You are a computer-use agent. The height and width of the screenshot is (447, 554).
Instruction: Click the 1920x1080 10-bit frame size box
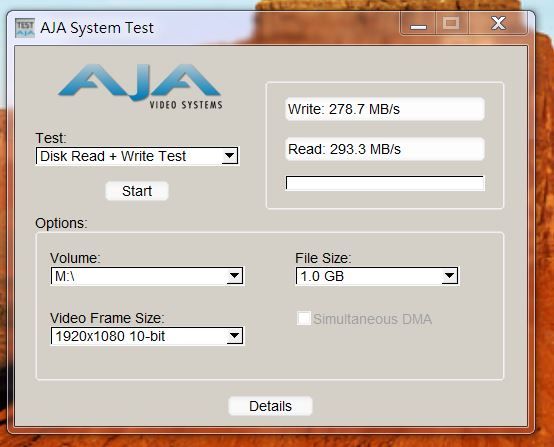tap(147, 336)
